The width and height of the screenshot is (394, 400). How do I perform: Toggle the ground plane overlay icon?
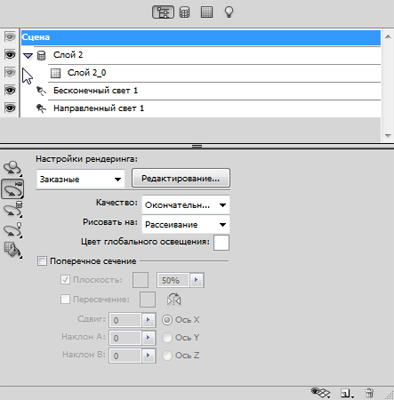tap(320, 393)
